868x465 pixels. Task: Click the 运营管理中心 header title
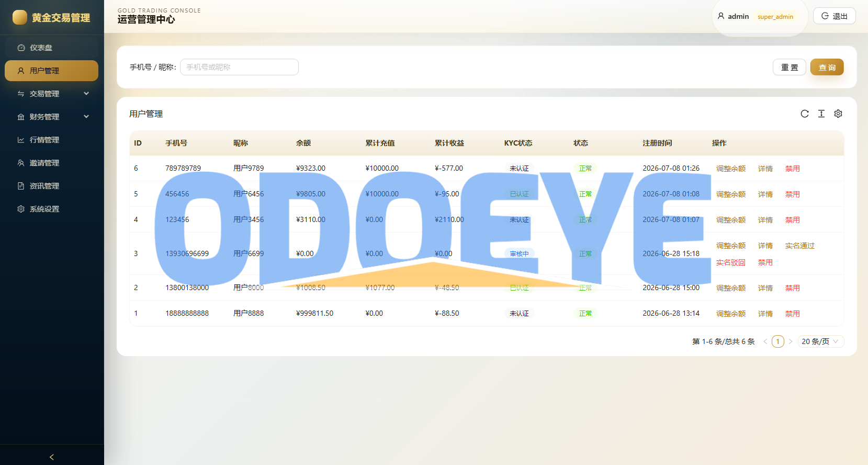(146, 19)
